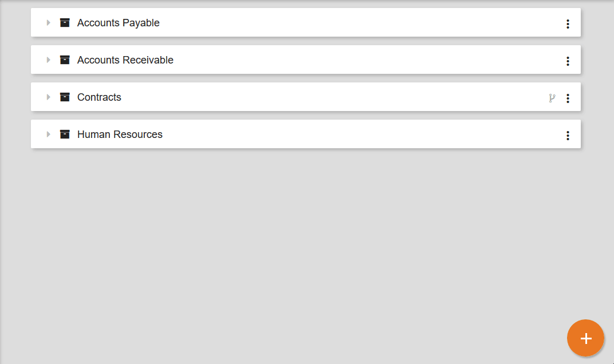The image size is (614, 364).
Task: Click the branch fork icon on Contracts row
Action: pyautogui.click(x=552, y=98)
